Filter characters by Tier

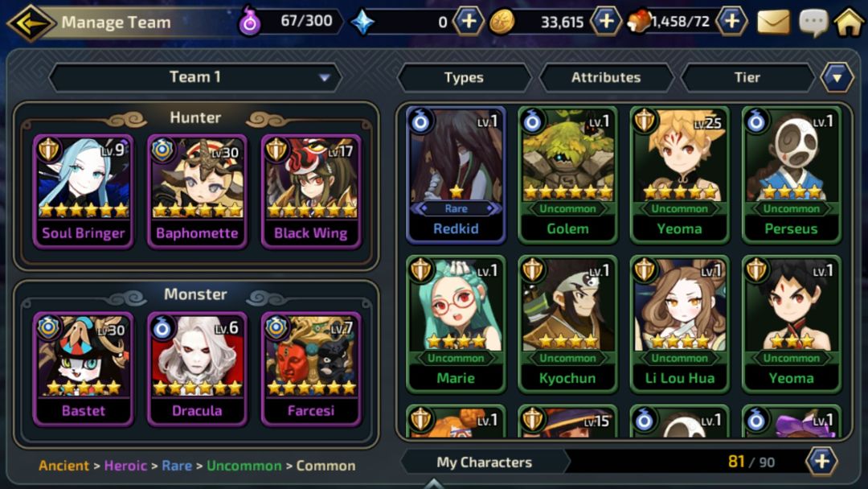(747, 77)
